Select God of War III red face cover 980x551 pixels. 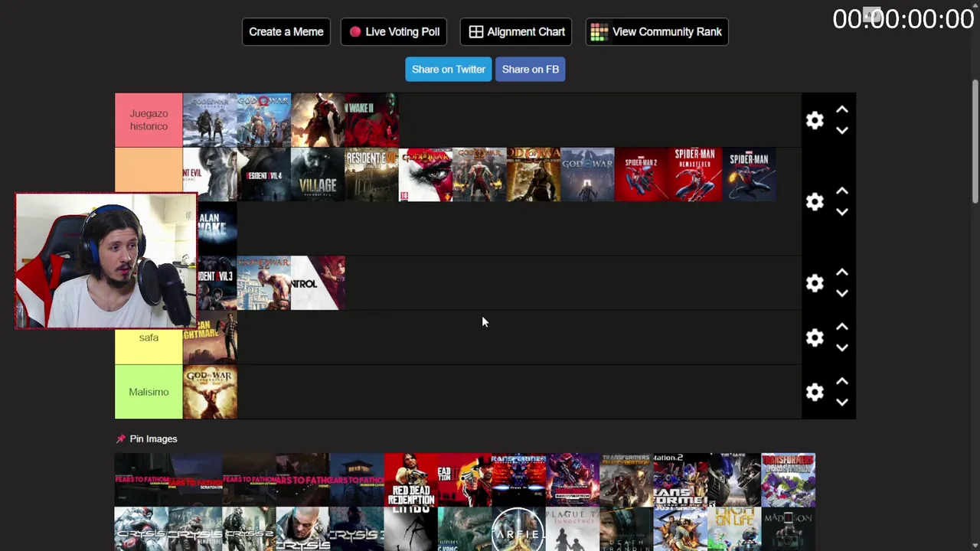426,174
